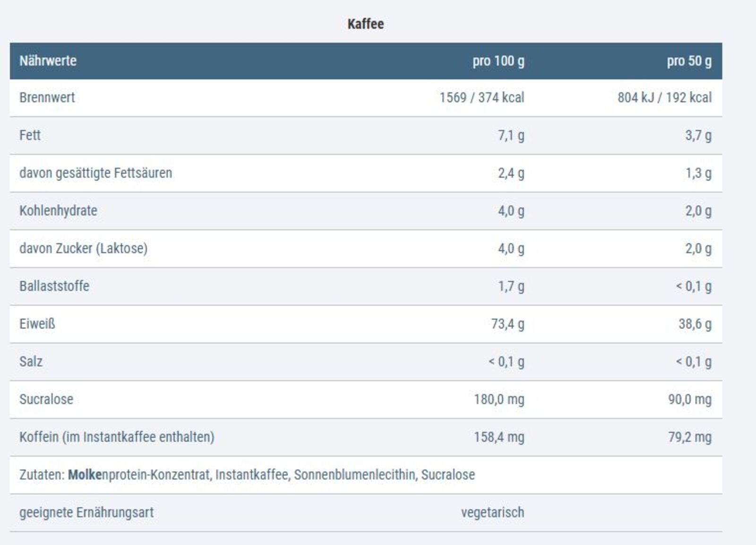
Task: Select the Fett row label
Action: tap(30, 135)
